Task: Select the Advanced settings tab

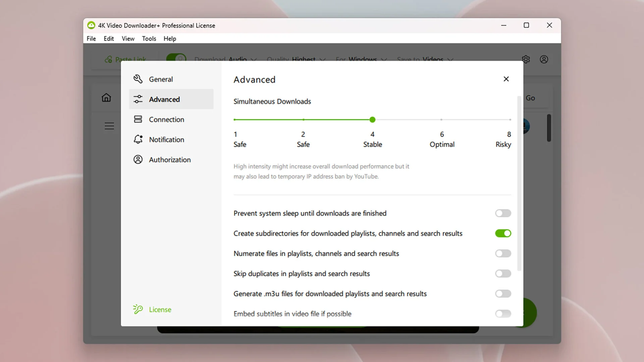Action: tap(171, 99)
